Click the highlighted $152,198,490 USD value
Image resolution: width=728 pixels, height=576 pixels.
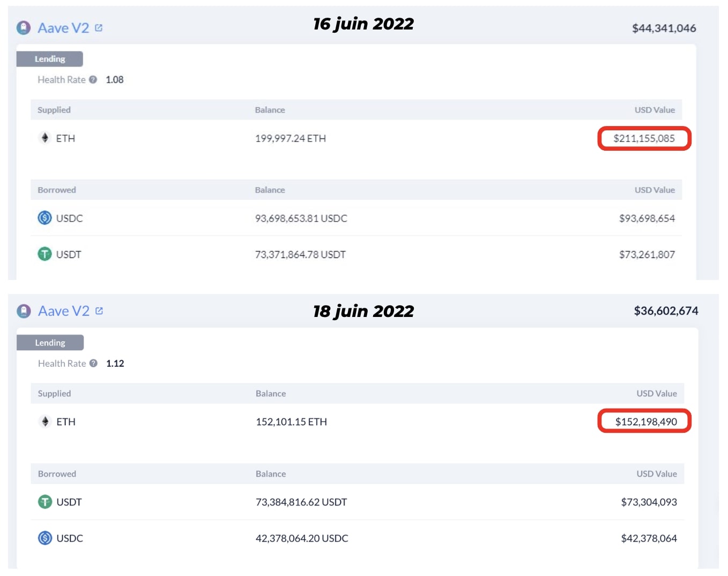pos(645,422)
